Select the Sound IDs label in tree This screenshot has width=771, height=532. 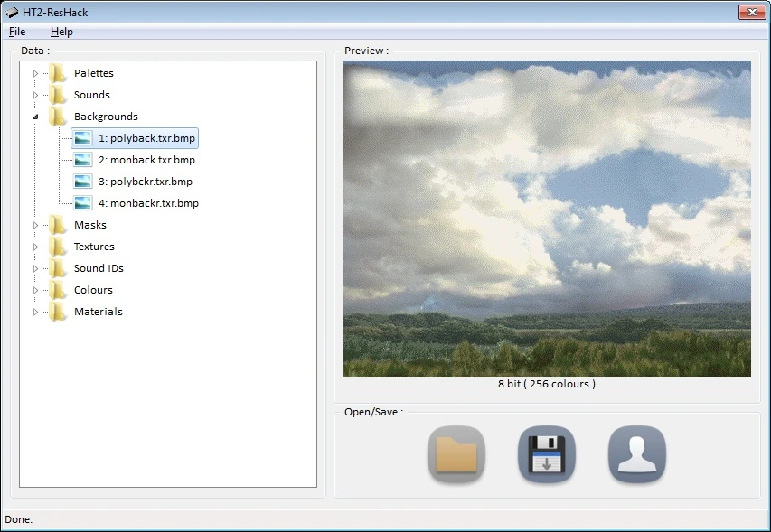click(99, 268)
